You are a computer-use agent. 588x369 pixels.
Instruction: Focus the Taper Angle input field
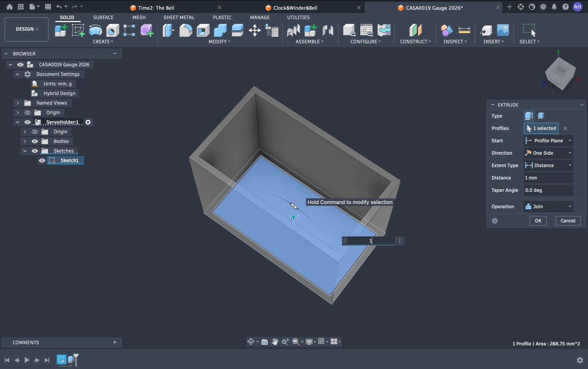(549, 190)
